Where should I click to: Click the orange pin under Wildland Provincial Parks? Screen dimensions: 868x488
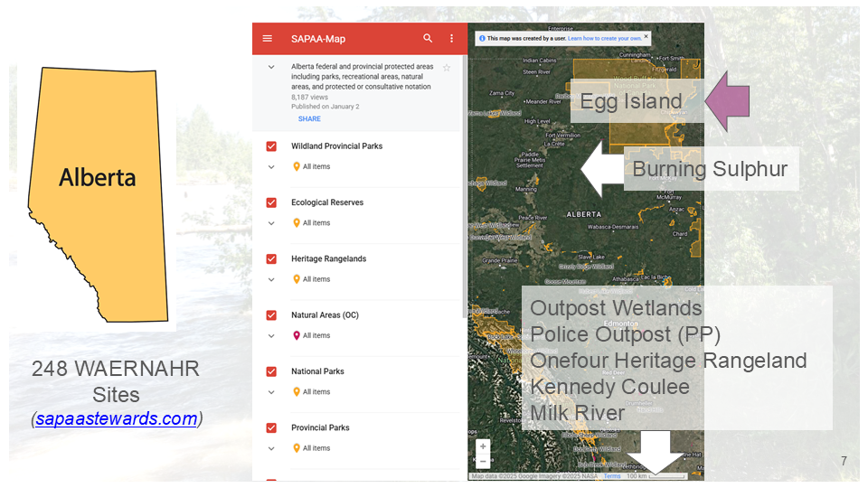click(x=297, y=166)
